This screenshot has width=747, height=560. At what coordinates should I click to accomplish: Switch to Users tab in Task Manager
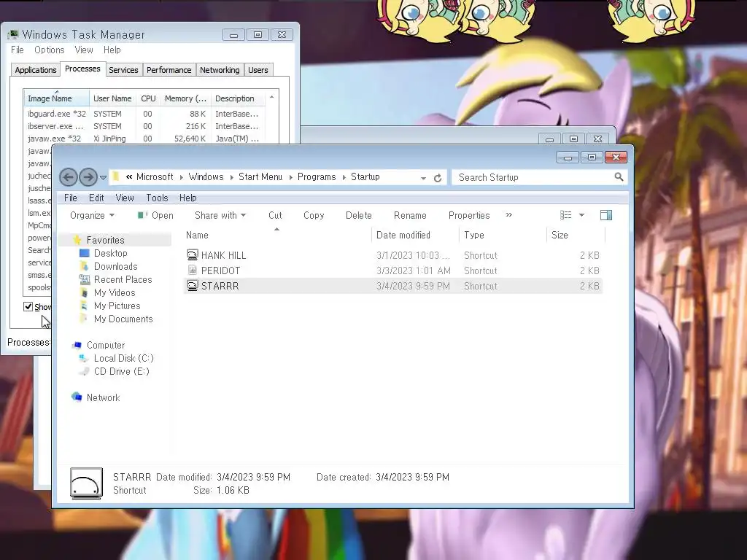258,70
